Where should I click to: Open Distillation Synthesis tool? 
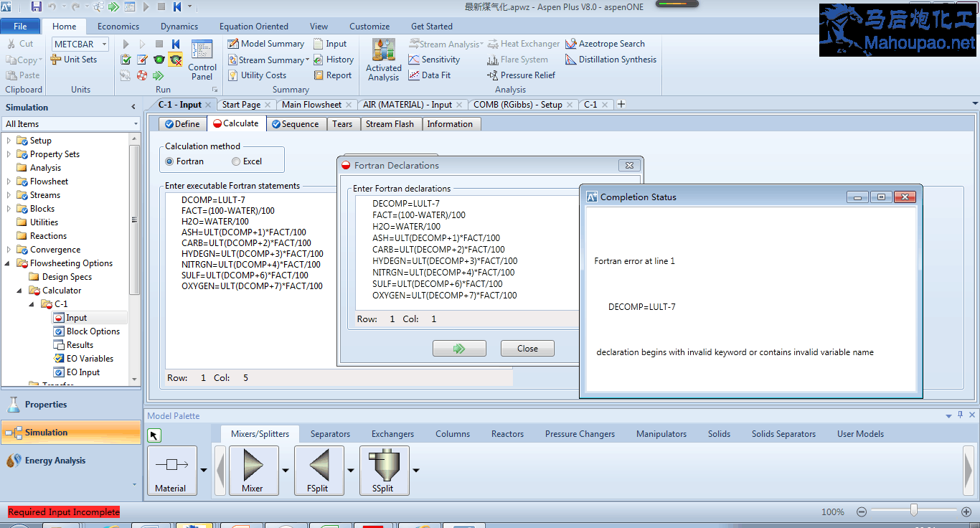tap(611, 60)
